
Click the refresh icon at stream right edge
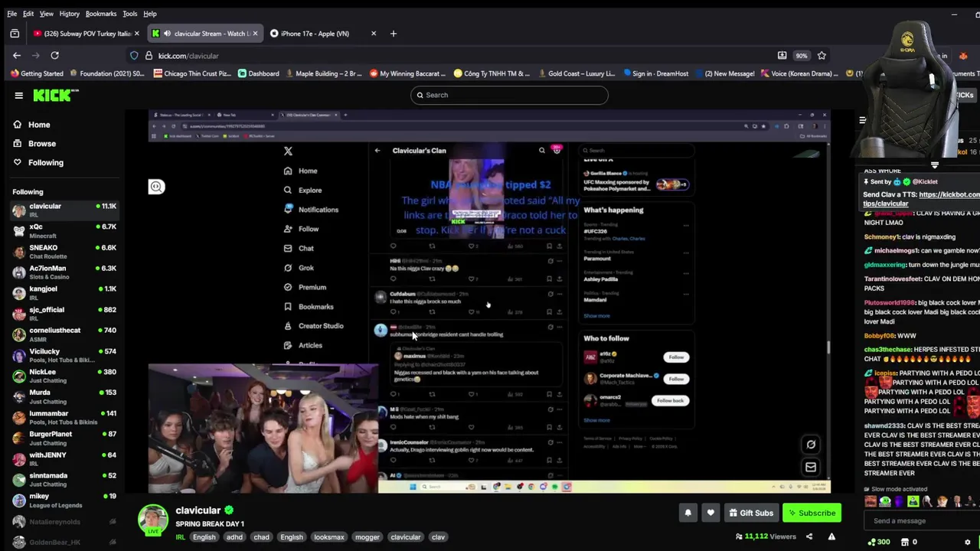811,445
